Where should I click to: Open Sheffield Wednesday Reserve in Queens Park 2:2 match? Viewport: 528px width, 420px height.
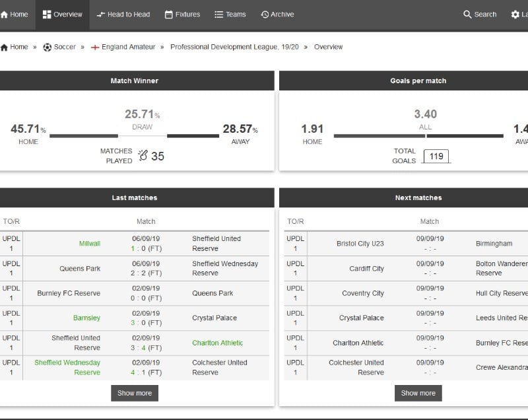tap(225, 268)
